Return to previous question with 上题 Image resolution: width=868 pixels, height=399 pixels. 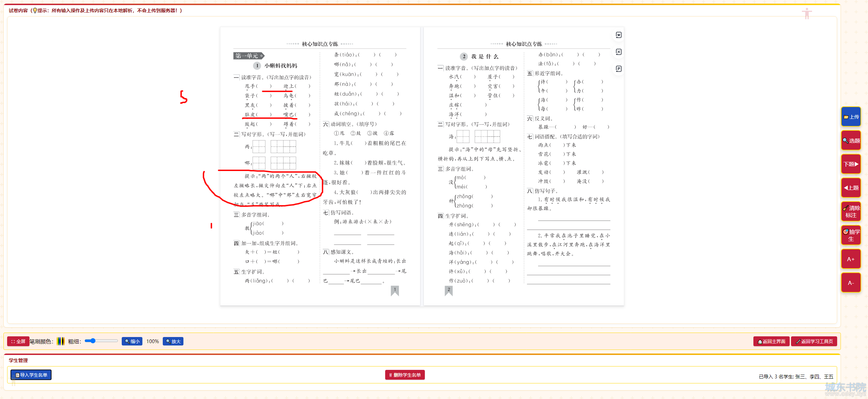pyautogui.click(x=851, y=188)
